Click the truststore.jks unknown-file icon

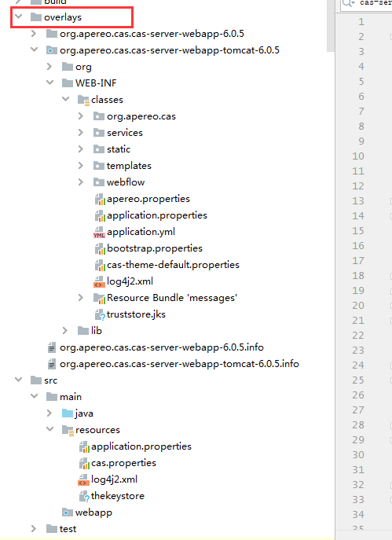tap(100, 314)
